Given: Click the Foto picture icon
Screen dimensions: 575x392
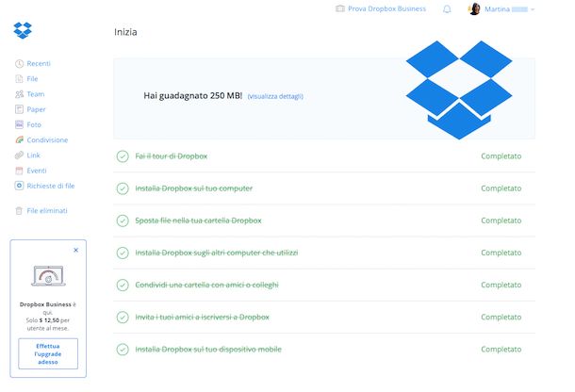Looking at the screenshot, I should (20, 124).
